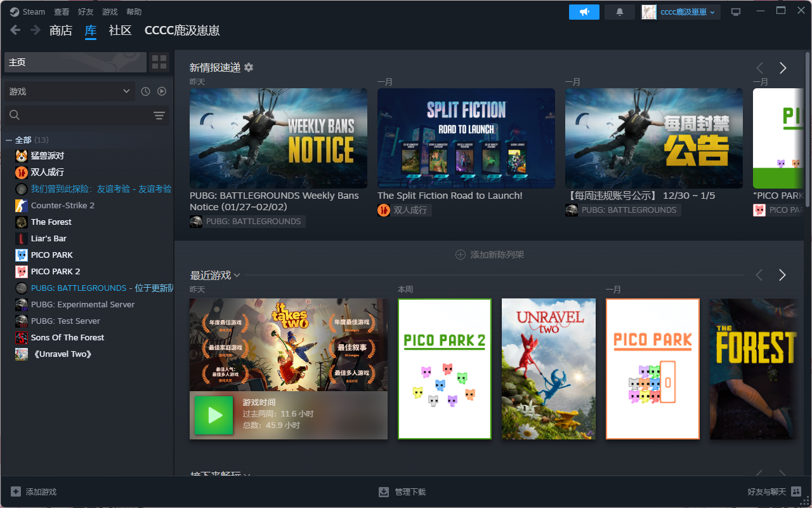The image size is (812, 508).
Task: Switch to the 社区 tab
Action: point(120,30)
